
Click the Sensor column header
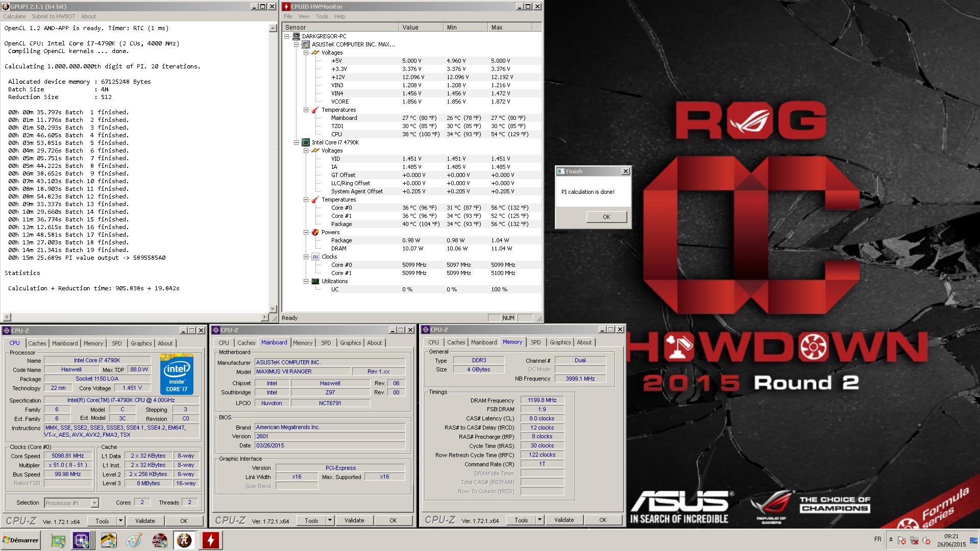click(x=341, y=27)
